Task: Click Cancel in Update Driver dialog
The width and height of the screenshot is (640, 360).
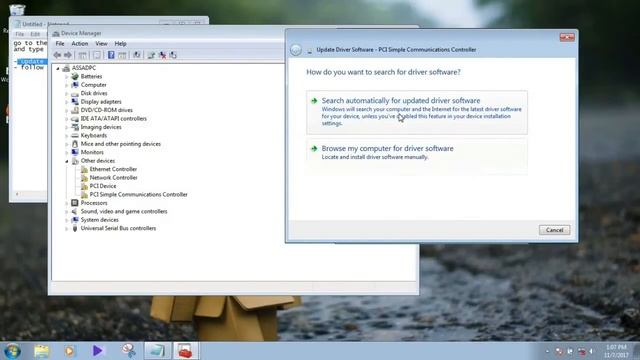Action: coord(554,230)
